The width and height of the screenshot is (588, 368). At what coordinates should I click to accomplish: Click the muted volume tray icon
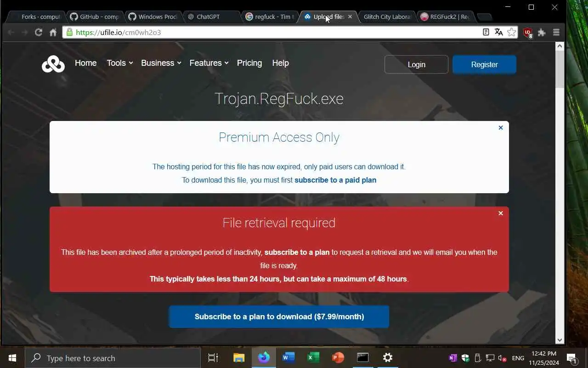point(503,358)
